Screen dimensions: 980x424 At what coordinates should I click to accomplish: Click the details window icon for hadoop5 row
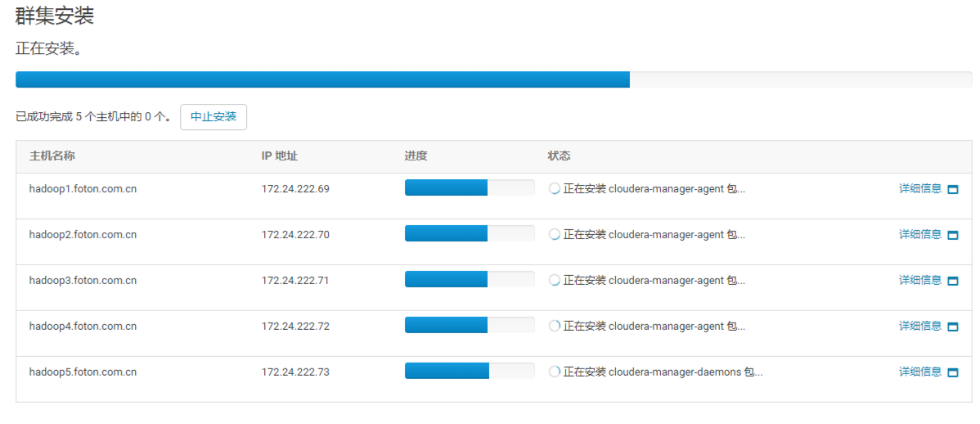pyautogui.click(x=952, y=372)
